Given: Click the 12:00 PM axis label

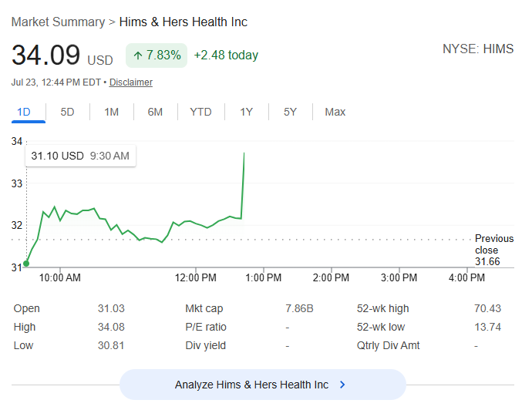Looking at the screenshot, I should [x=195, y=277].
